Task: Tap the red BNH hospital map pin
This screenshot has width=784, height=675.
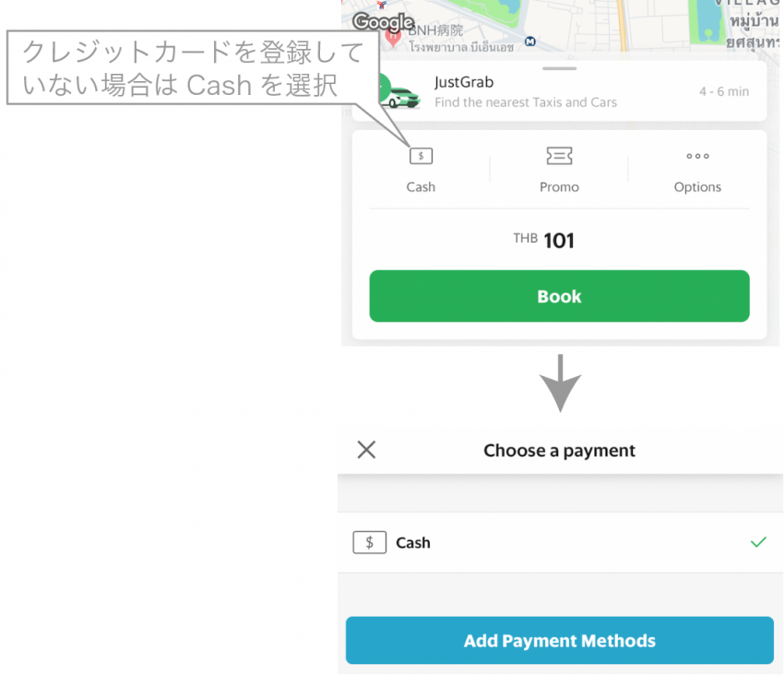Action: pyautogui.click(x=394, y=40)
